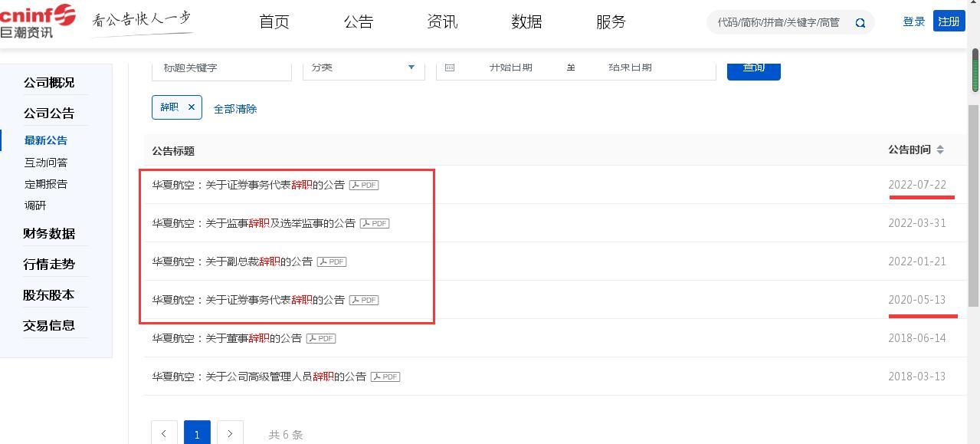The width and height of the screenshot is (980, 444).
Task: Open 关于副总裁辞职的公告 link
Action: coord(232,261)
